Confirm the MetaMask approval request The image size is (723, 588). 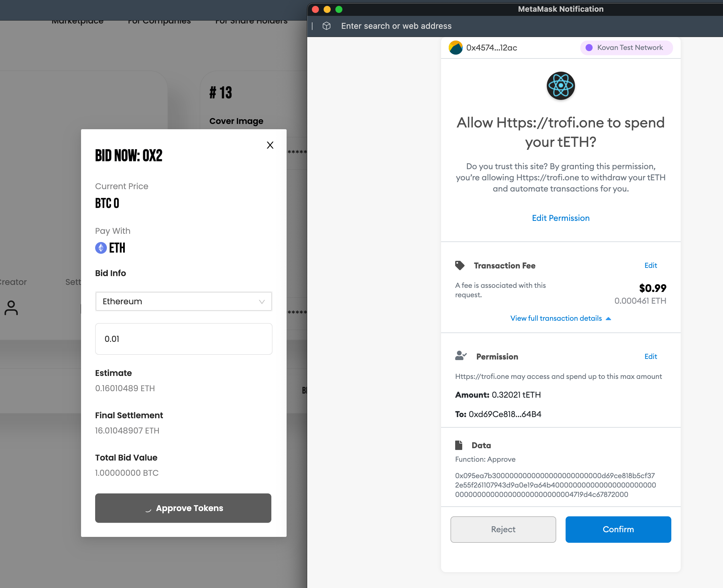[618, 529]
